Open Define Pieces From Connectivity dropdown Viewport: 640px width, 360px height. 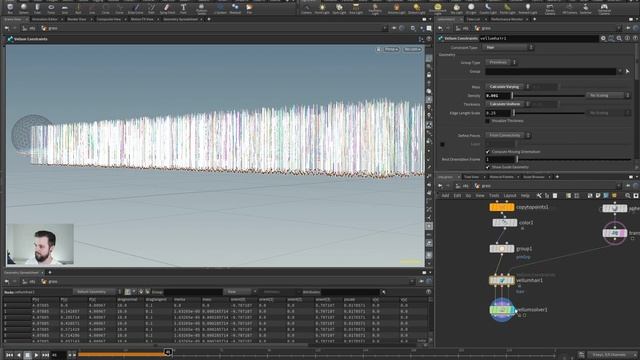508,136
